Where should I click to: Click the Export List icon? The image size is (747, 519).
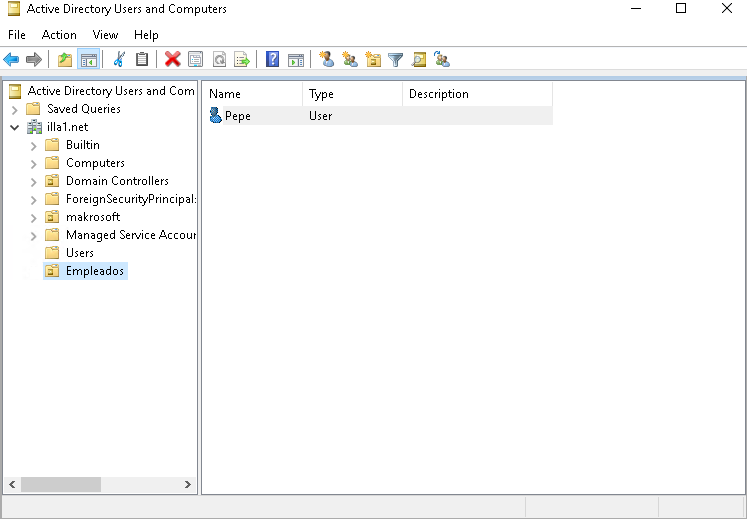pos(242,60)
